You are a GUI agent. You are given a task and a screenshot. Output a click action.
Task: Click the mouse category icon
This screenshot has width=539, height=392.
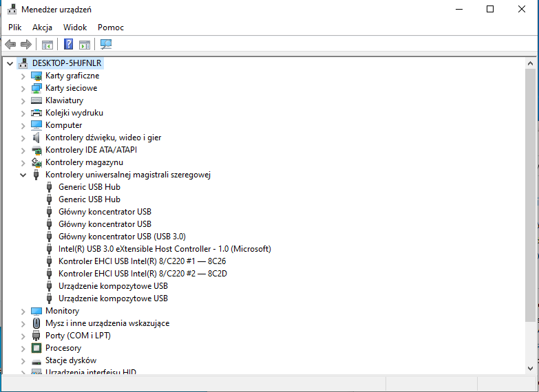[36, 323]
